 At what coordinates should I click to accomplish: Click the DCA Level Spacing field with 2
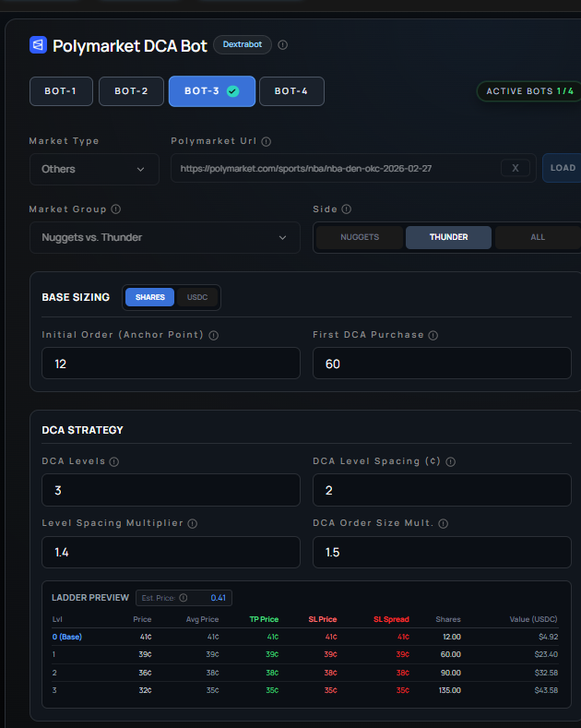click(x=442, y=490)
